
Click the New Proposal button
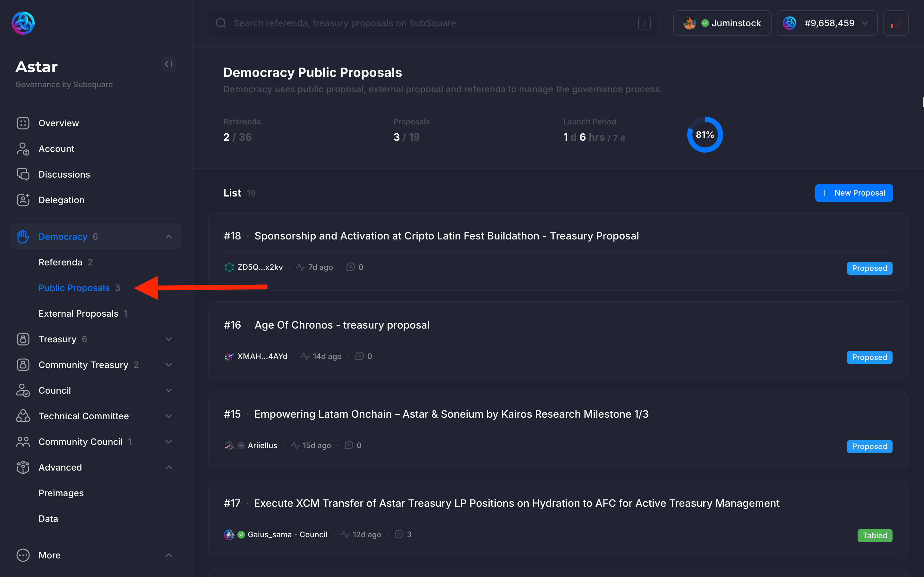click(854, 193)
